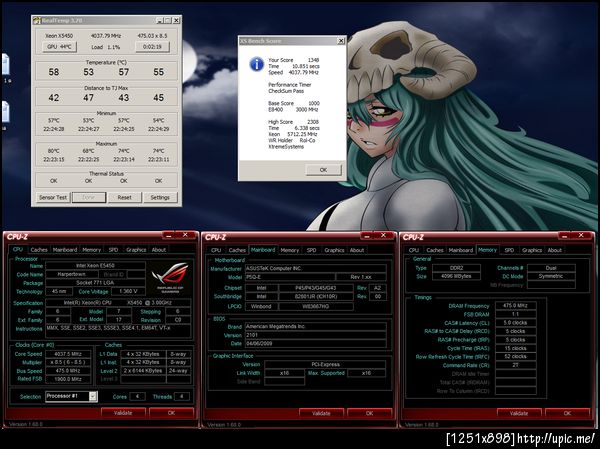Open Caches tab in the CPU-Z Memory window
This screenshot has height=449, width=600.
[435, 250]
